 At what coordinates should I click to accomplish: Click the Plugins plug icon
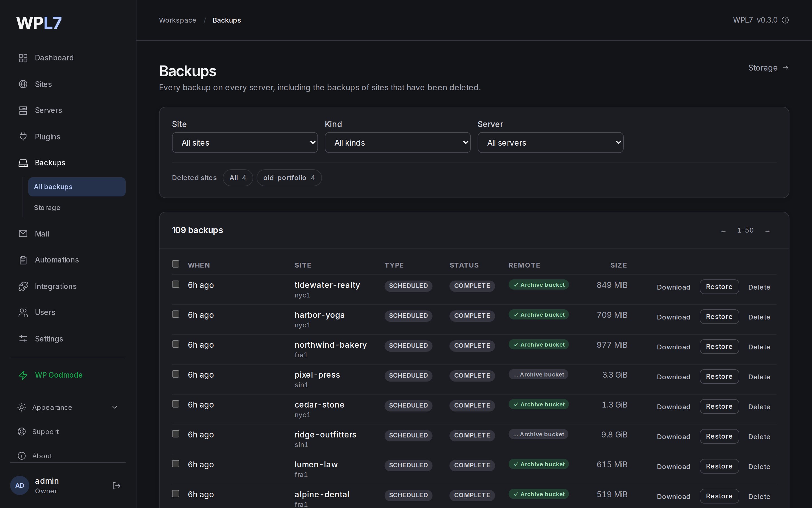[23, 136]
